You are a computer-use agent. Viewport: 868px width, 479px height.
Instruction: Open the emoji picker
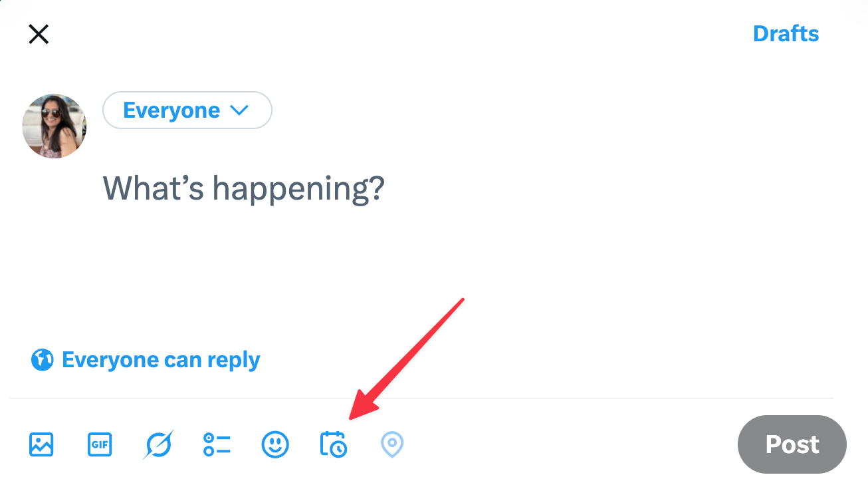[275, 444]
